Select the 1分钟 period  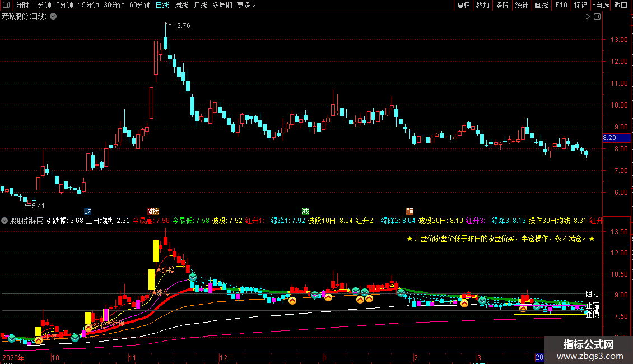click(x=43, y=5)
